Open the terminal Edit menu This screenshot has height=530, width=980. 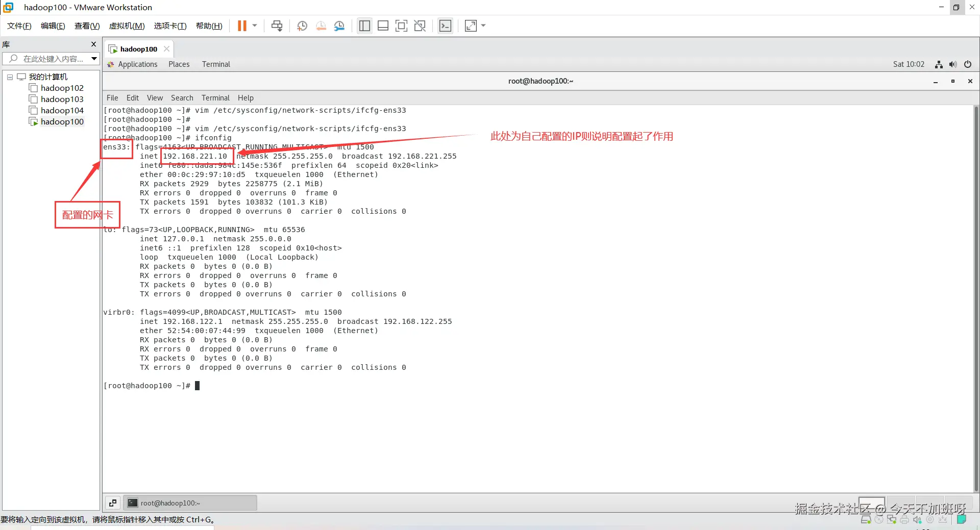(133, 98)
